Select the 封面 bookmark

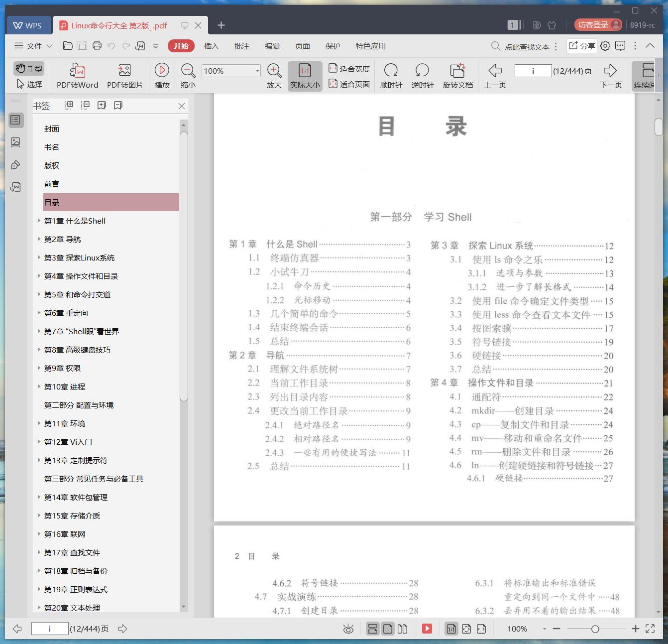52,129
